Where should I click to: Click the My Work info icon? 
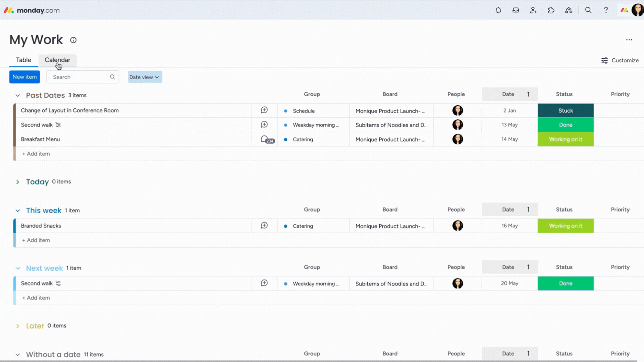click(73, 40)
